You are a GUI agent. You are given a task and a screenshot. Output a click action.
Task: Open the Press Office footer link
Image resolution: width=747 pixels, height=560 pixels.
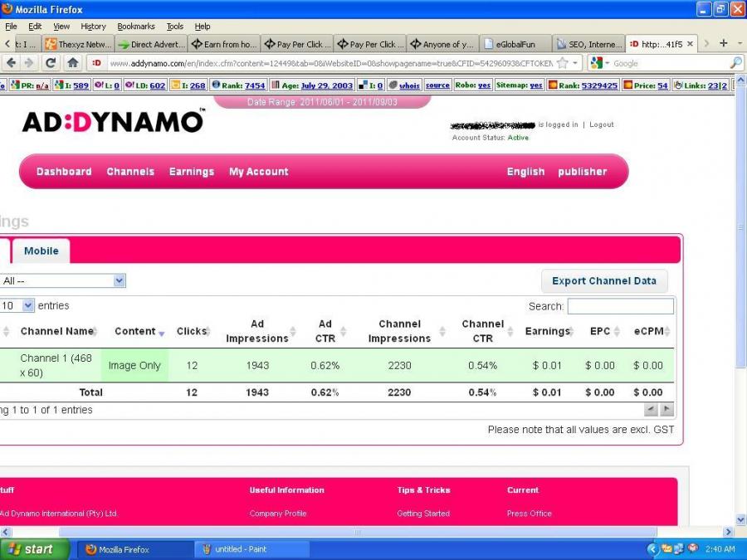click(529, 514)
